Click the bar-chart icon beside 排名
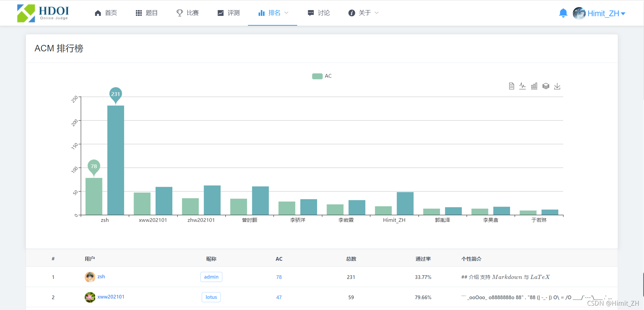The height and width of the screenshot is (310, 644). (261, 13)
